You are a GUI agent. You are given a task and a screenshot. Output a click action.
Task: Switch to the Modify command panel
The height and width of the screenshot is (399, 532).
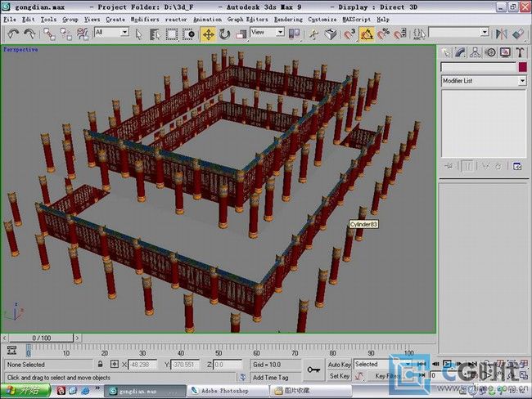(x=460, y=52)
